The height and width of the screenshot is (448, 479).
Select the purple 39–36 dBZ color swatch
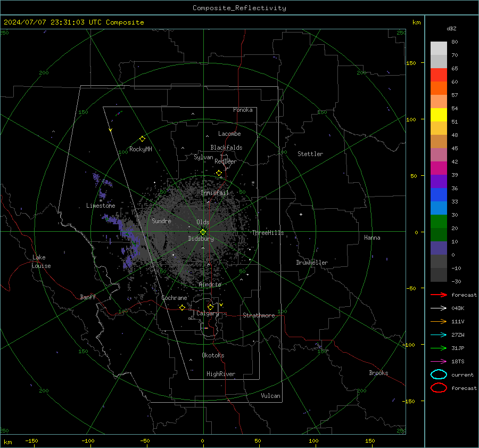439,181
